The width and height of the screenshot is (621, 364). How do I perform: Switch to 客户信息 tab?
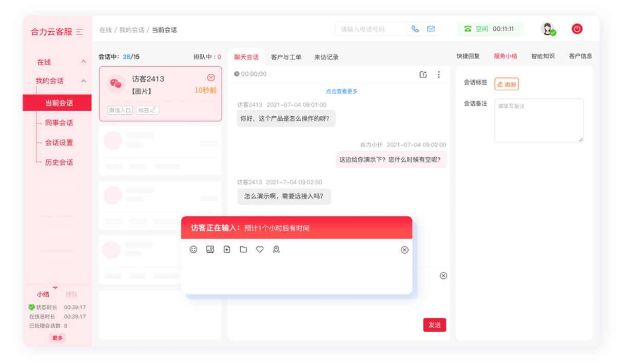580,56
